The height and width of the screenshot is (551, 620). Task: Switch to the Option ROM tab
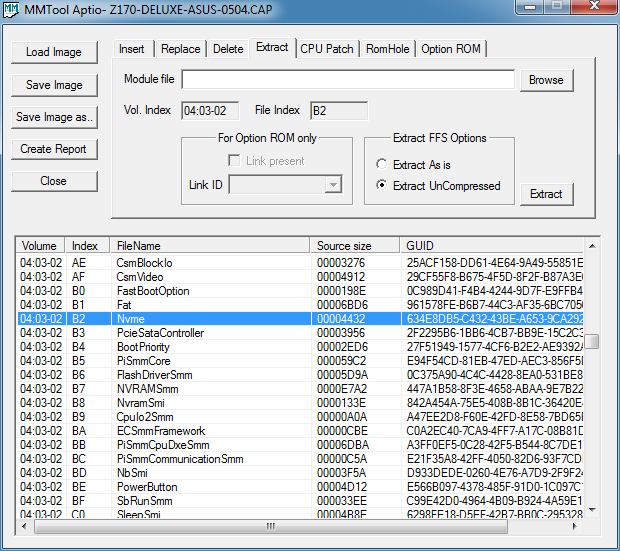click(x=451, y=49)
